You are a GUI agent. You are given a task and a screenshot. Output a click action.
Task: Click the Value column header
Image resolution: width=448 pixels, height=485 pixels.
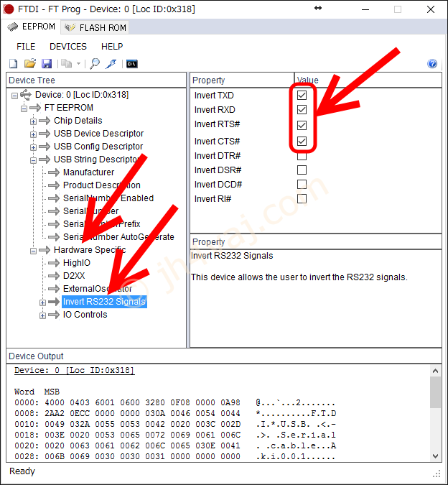coord(368,80)
